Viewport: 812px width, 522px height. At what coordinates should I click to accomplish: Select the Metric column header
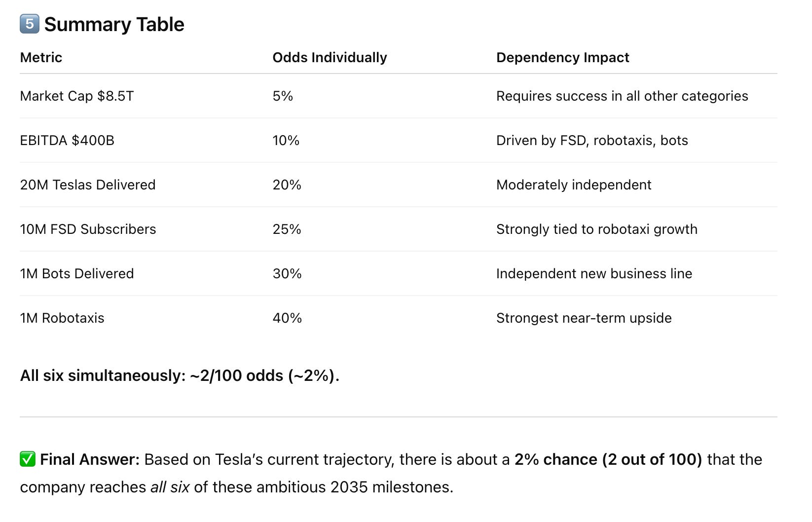(x=41, y=58)
